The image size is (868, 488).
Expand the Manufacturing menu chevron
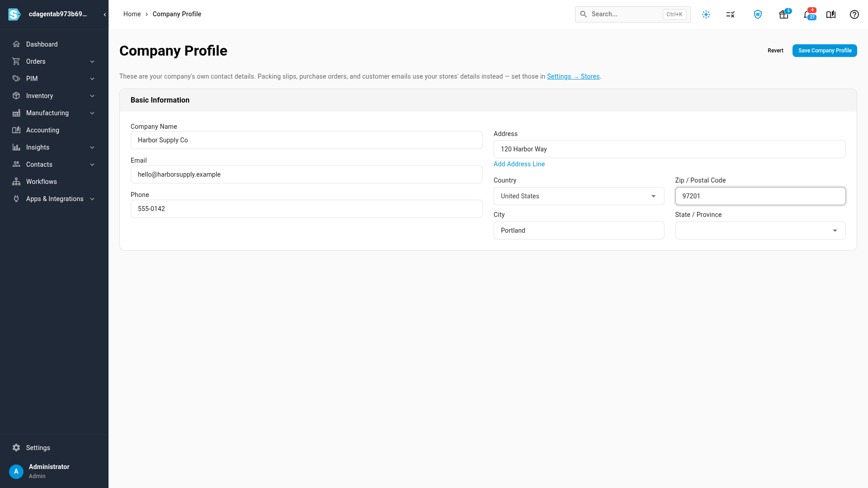click(92, 113)
